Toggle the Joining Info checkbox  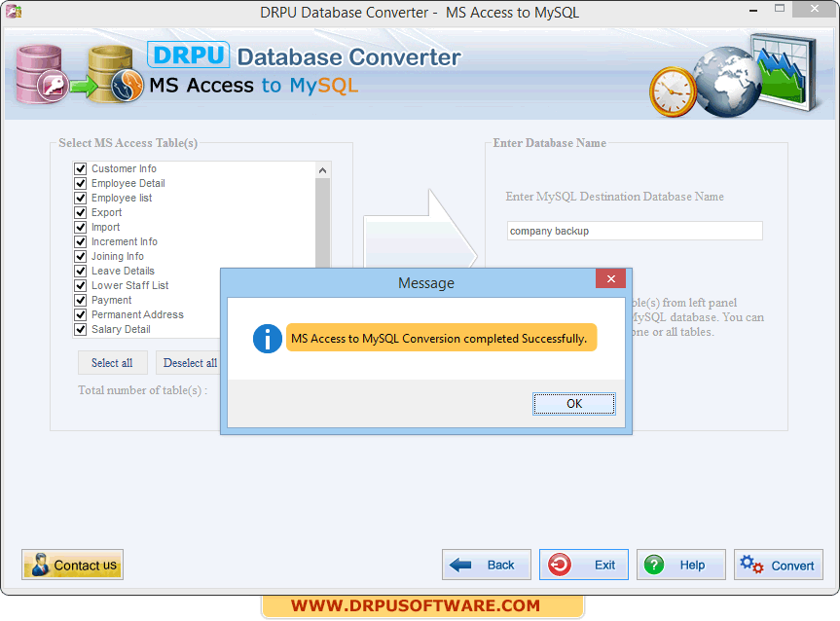tap(81, 256)
